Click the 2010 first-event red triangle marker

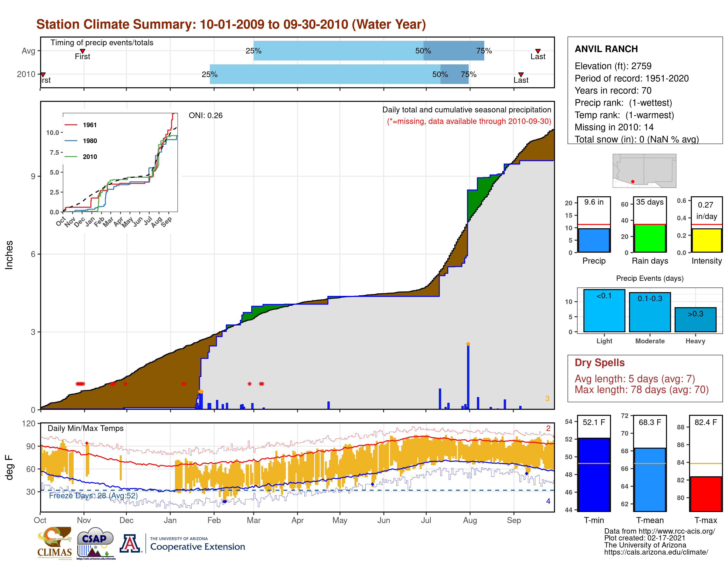coord(43,74)
